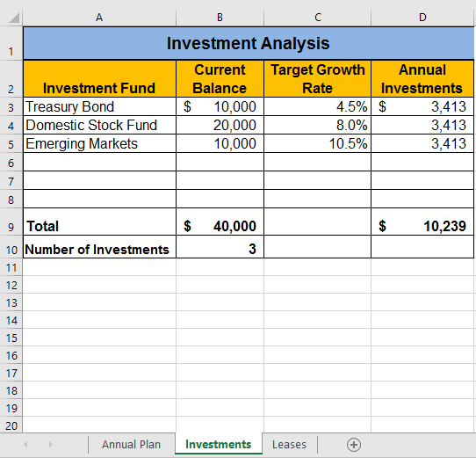Click Treasury Bond balance $10,000 cell
The height and width of the screenshot is (458, 476).
[220, 106]
